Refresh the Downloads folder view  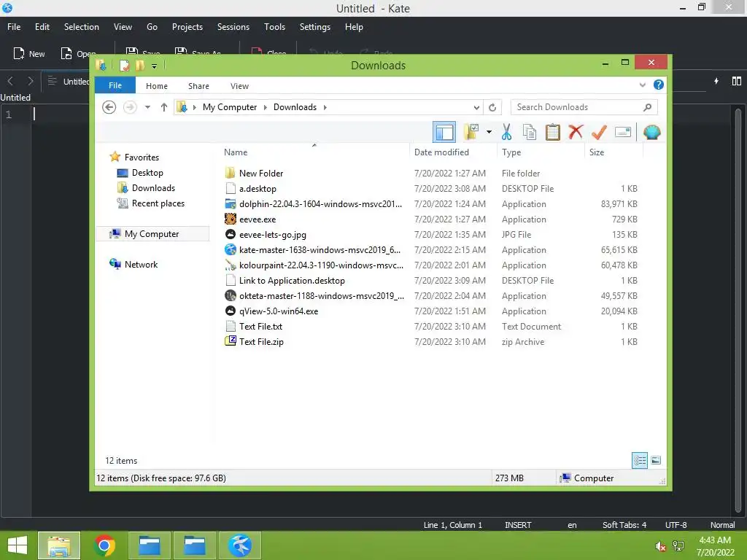(492, 108)
